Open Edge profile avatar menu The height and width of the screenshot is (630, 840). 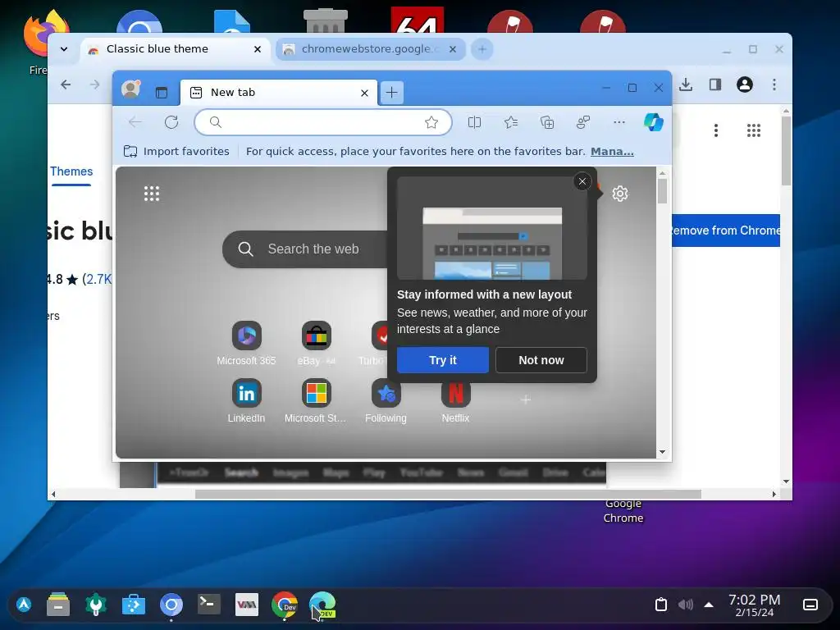pyautogui.click(x=130, y=89)
